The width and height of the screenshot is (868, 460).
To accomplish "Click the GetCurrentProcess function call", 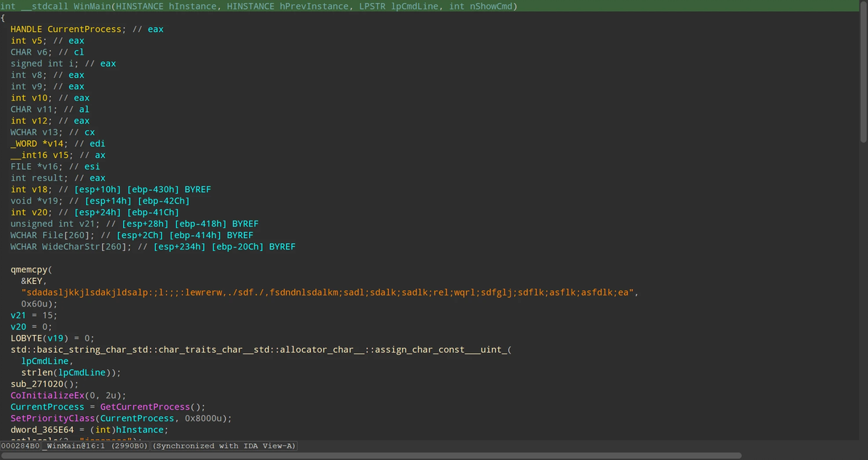I will coord(151,407).
